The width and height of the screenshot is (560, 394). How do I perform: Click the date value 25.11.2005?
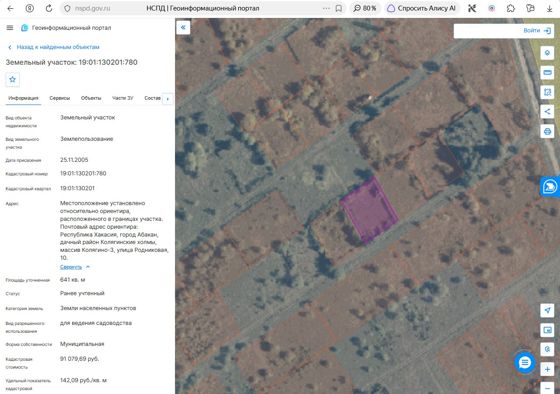(74, 160)
